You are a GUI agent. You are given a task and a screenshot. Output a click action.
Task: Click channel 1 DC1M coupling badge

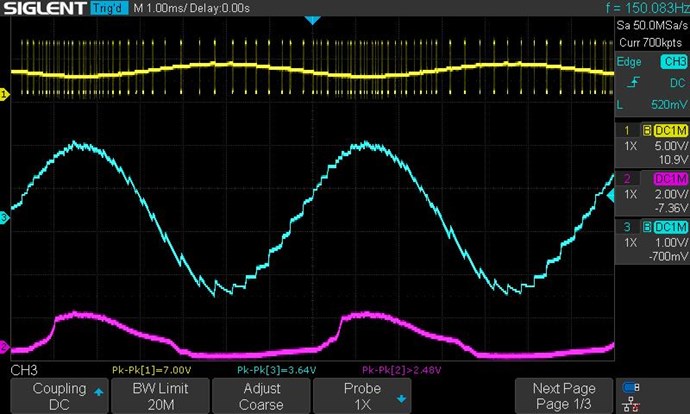tap(671, 130)
